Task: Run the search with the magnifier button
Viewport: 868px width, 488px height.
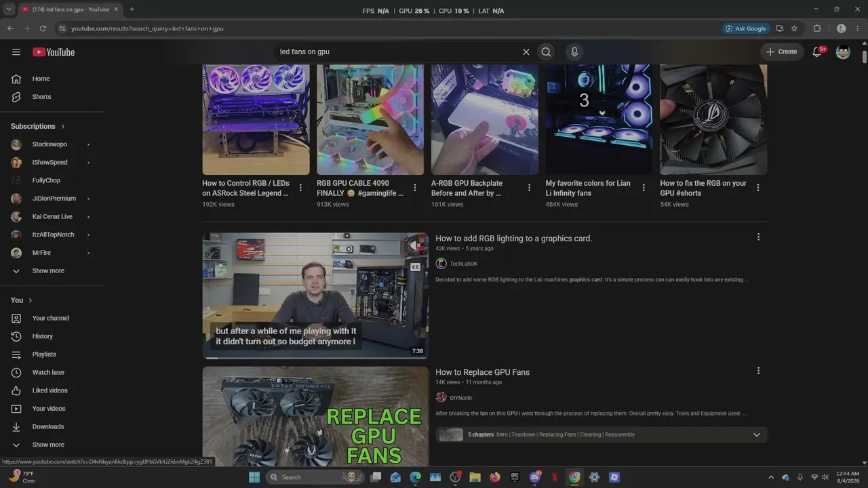Action: tap(546, 52)
